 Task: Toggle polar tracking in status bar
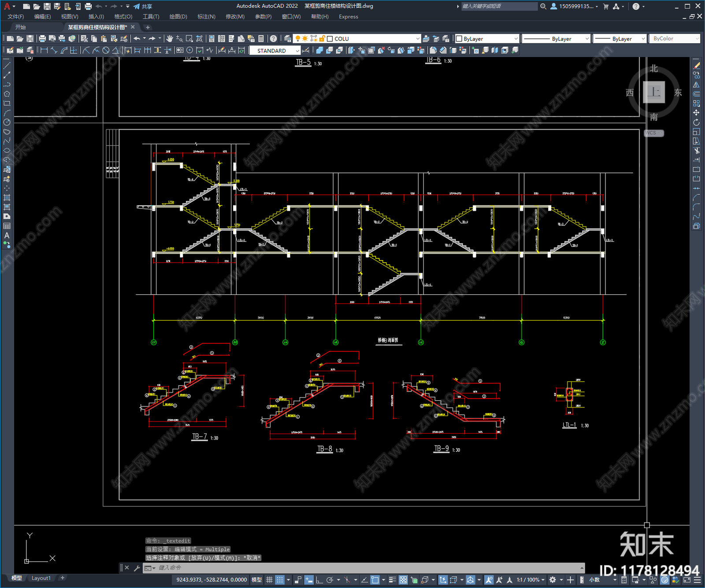click(330, 580)
